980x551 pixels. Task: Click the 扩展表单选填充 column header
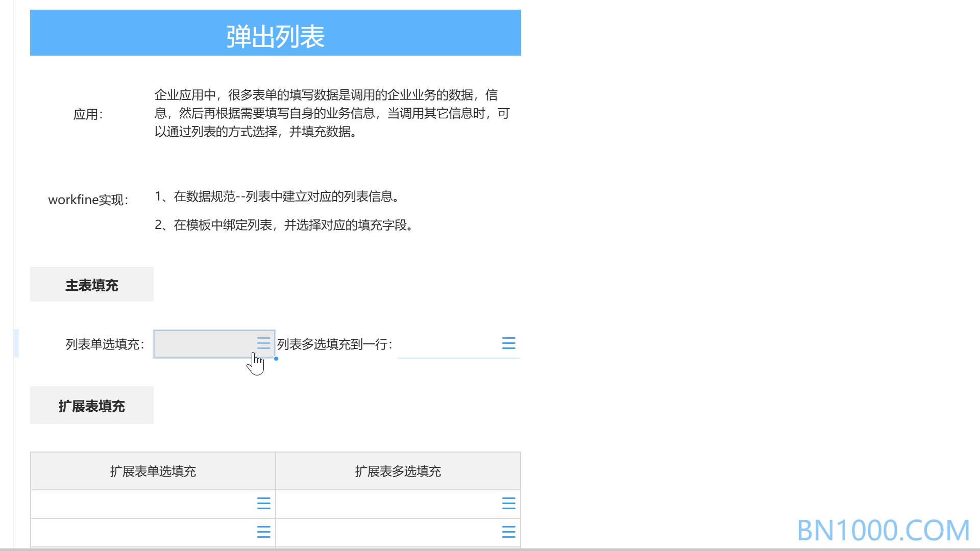153,471
